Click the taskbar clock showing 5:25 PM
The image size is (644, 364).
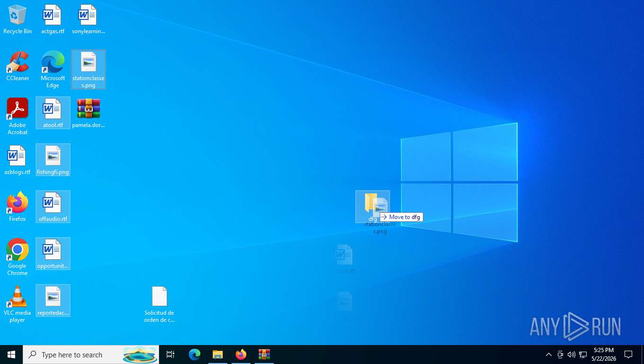coord(604,355)
